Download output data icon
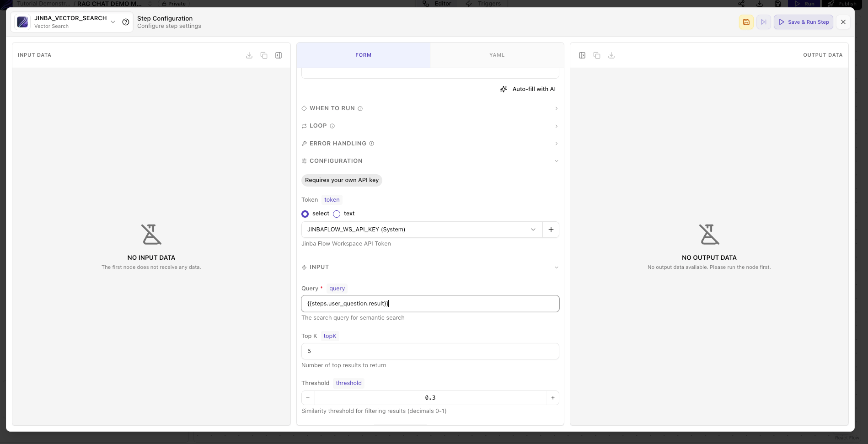868x444 pixels. coord(611,55)
